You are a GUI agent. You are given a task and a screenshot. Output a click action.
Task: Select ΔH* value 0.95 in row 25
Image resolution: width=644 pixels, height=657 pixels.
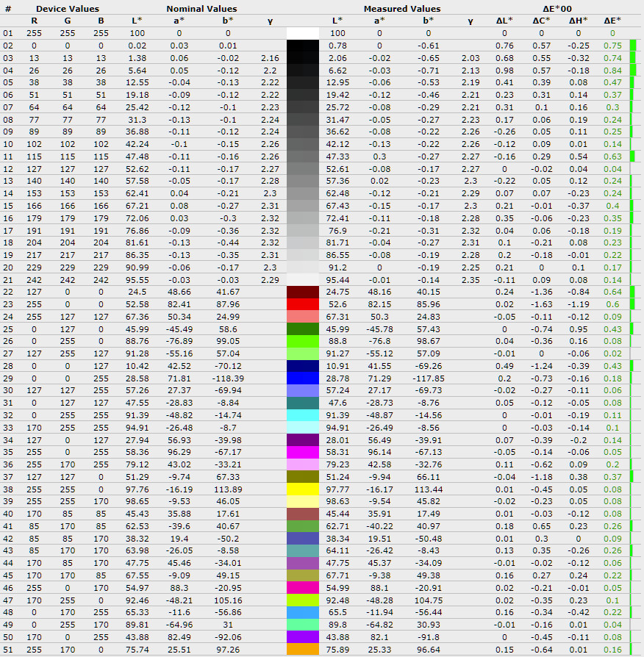(578, 329)
